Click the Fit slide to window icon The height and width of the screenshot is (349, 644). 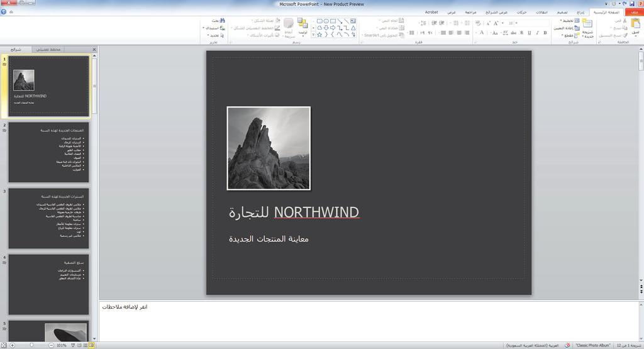[x=4, y=345]
